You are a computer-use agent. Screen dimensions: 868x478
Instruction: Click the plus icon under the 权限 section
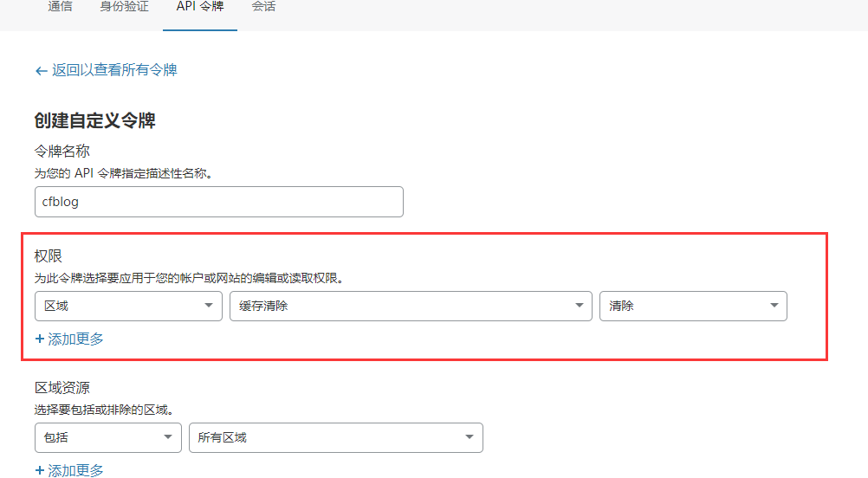point(40,339)
